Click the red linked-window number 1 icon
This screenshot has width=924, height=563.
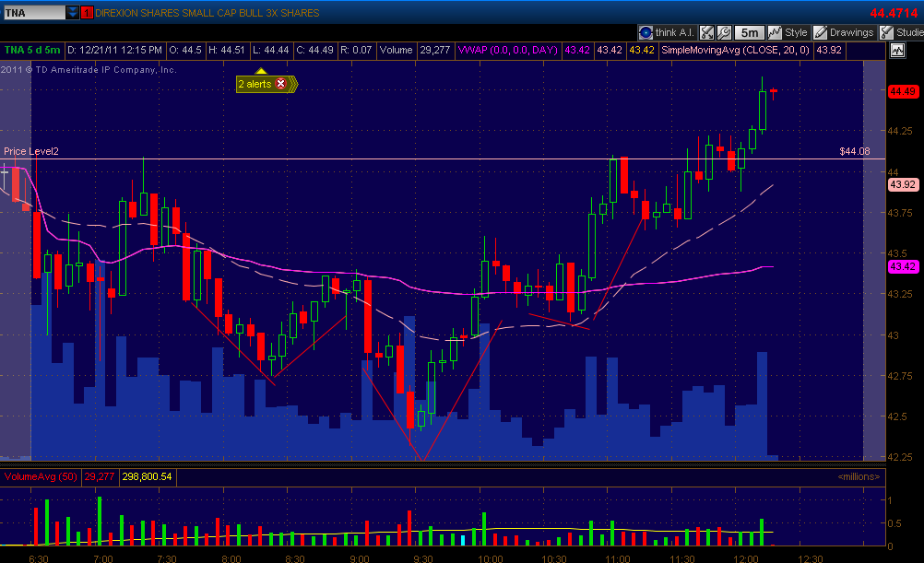(x=87, y=12)
